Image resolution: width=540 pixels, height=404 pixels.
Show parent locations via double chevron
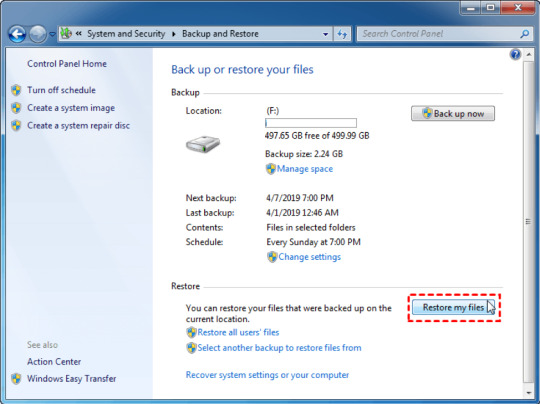(x=79, y=33)
